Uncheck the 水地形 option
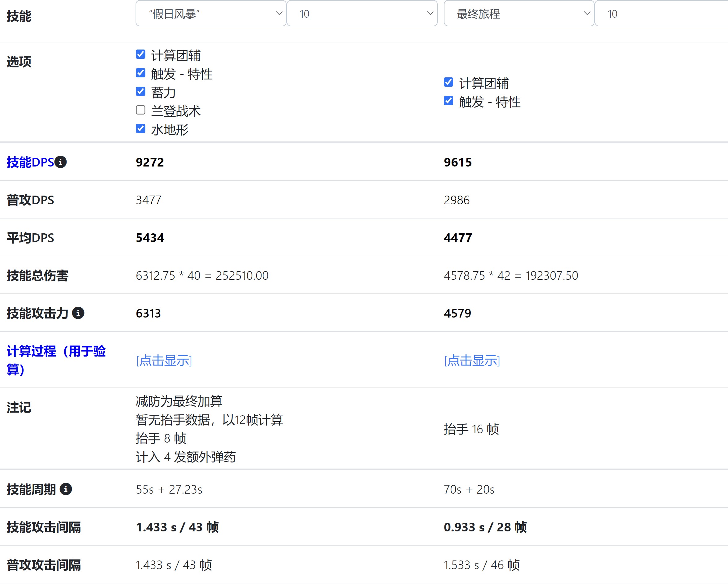 point(141,129)
